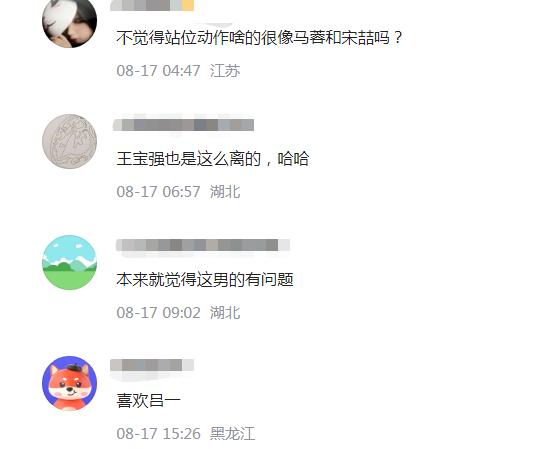
Task: Open blurred username above 本来就觉得 comment
Action: click(x=202, y=245)
